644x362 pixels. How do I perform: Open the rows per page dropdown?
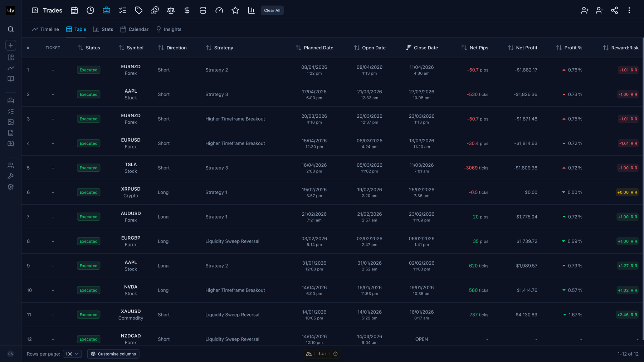pos(72,354)
